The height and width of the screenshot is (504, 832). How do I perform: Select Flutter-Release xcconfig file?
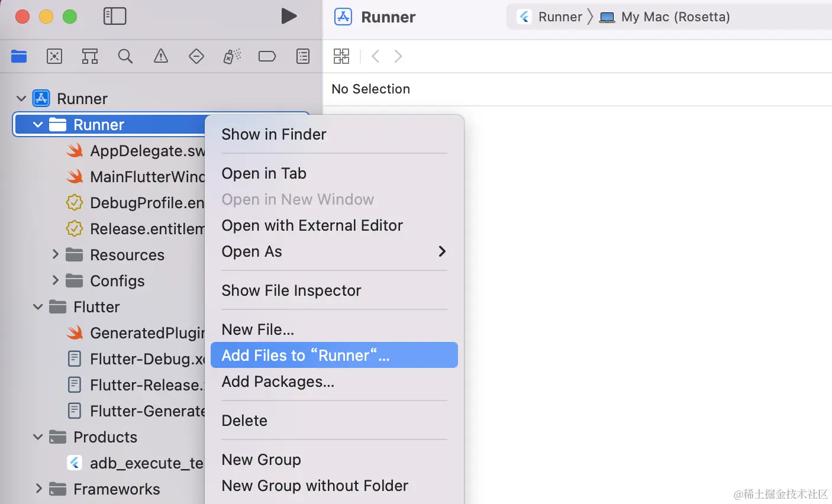(136, 385)
